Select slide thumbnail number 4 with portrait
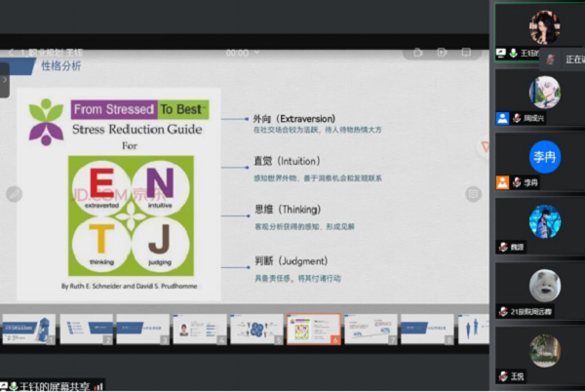 pos(200,329)
